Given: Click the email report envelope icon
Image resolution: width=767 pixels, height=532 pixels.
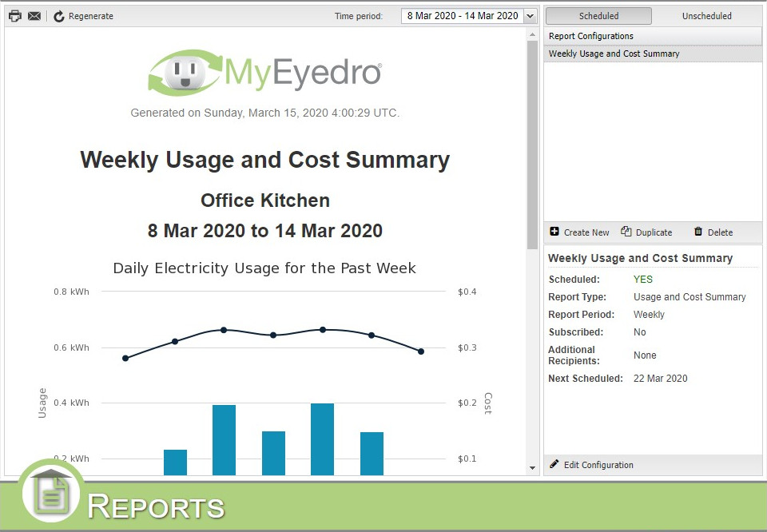Looking at the screenshot, I should 34,16.
